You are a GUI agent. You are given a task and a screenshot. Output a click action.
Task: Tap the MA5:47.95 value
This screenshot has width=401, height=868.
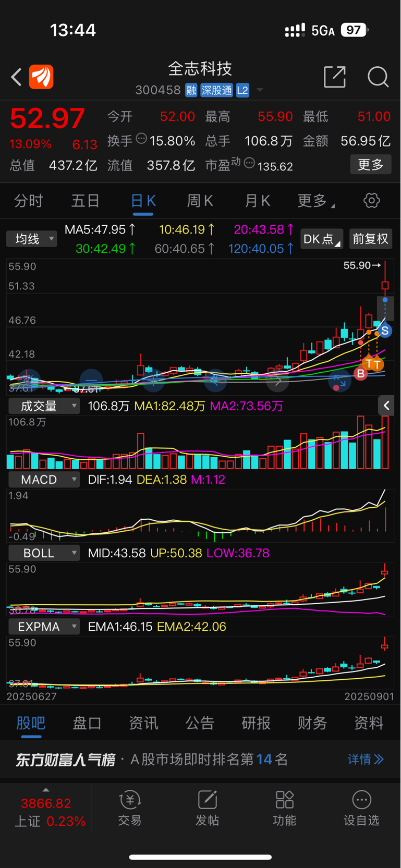coord(100,229)
